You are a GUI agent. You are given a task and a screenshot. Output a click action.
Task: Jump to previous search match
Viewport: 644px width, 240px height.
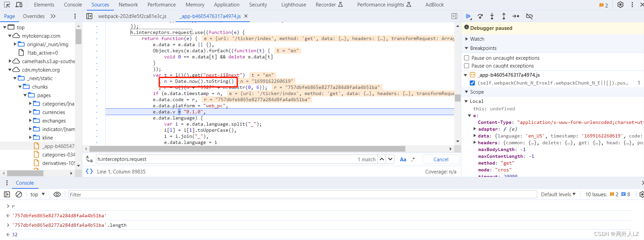tap(382, 159)
